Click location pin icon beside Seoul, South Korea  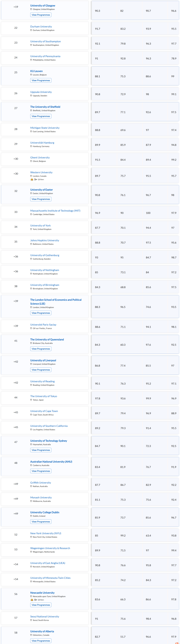click(31, 620)
